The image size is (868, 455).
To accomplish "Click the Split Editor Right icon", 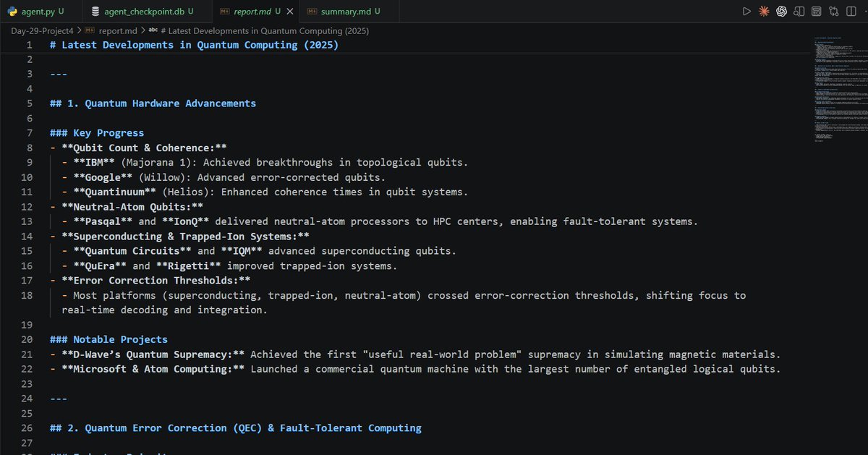I will (x=851, y=12).
